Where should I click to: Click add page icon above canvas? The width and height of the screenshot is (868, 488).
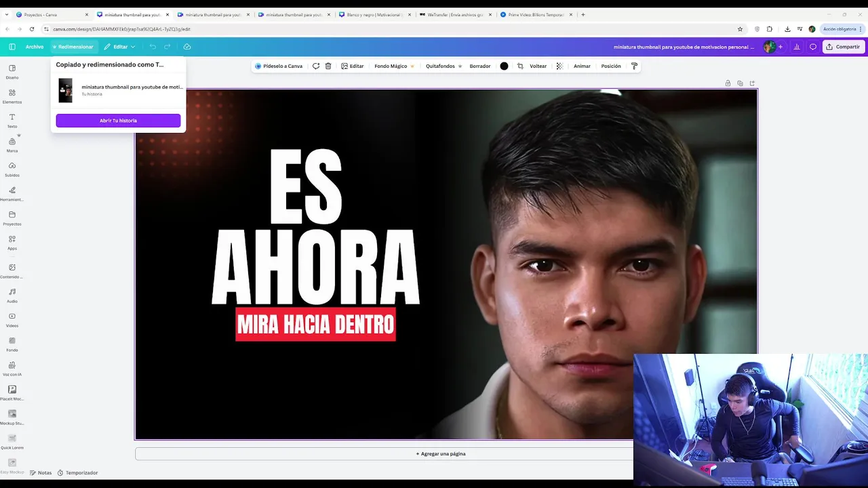point(752,83)
